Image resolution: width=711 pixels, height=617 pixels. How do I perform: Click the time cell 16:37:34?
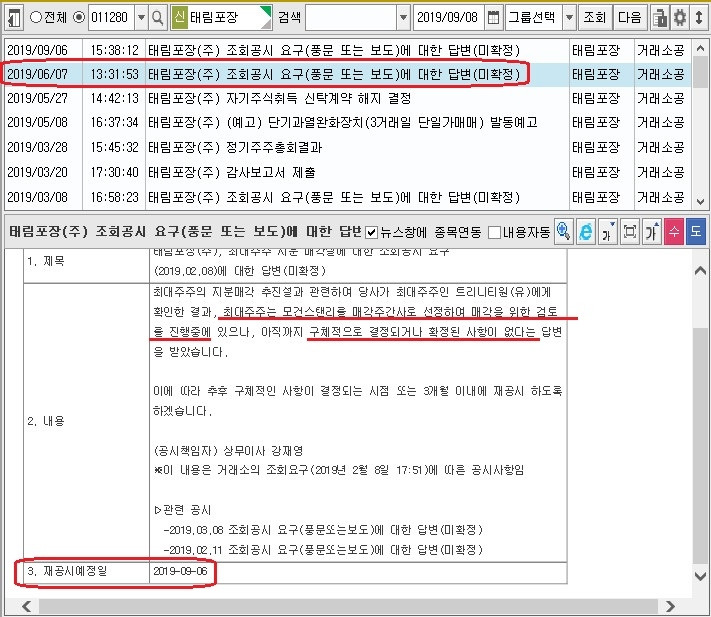pyautogui.click(x=114, y=122)
